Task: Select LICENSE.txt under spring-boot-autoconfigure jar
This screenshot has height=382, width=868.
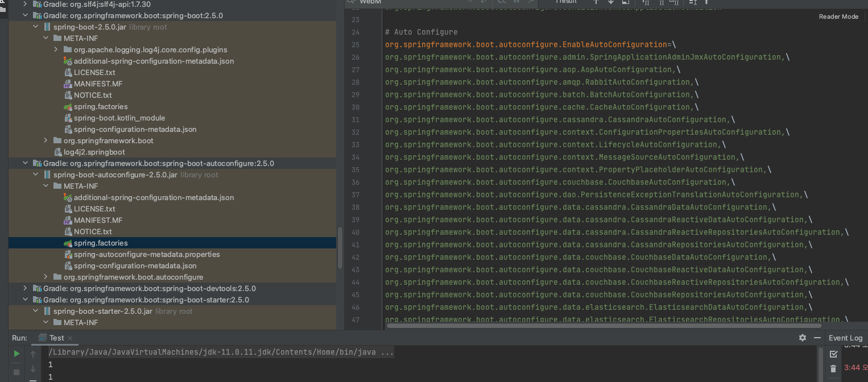Action: [x=94, y=209]
